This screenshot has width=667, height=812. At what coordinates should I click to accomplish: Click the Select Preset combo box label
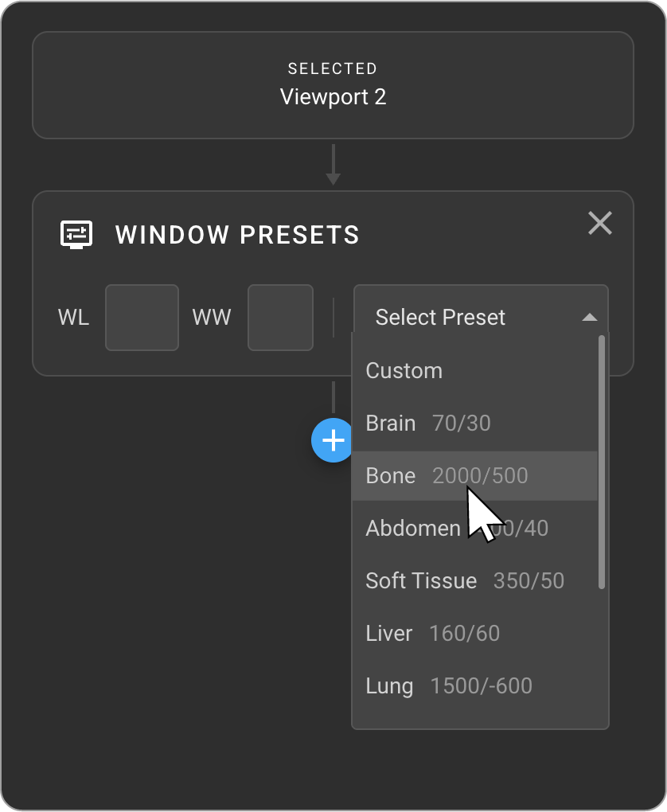pyautogui.click(x=440, y=318)
